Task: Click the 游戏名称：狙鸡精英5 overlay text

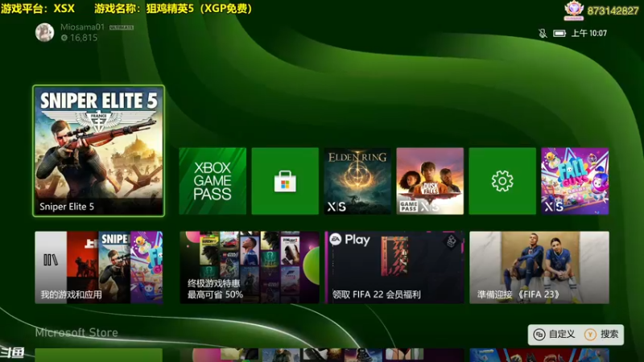Action: [x=173, y=9]
